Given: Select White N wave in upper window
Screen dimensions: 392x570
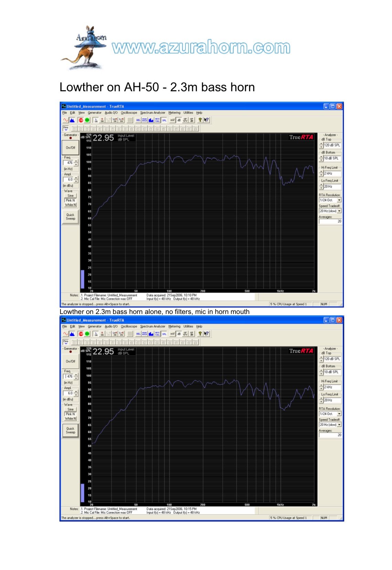Looking at the screenshot, I should coord(70,205).
